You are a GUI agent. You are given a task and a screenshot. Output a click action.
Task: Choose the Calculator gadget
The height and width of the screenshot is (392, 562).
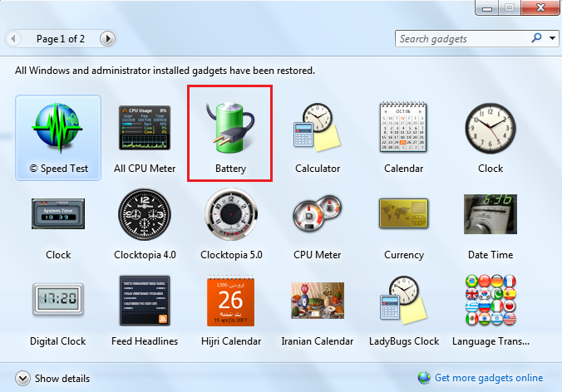(x=318, y=131)
